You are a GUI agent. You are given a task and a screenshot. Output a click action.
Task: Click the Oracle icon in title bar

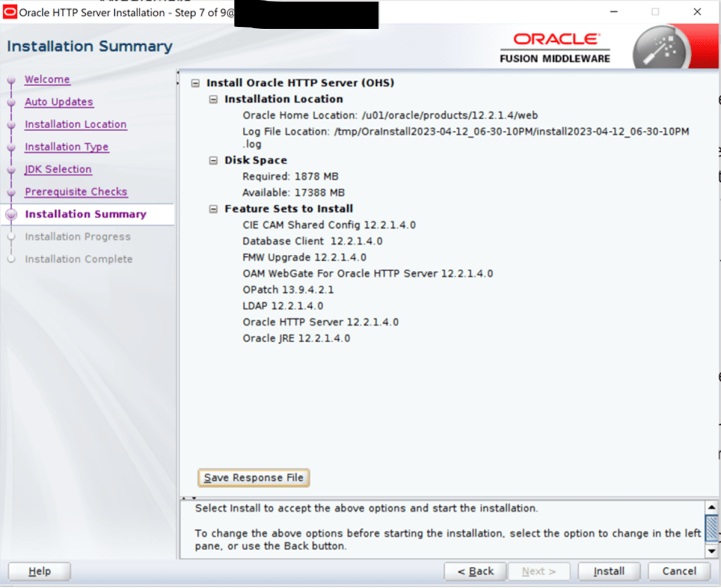(10, 12)
